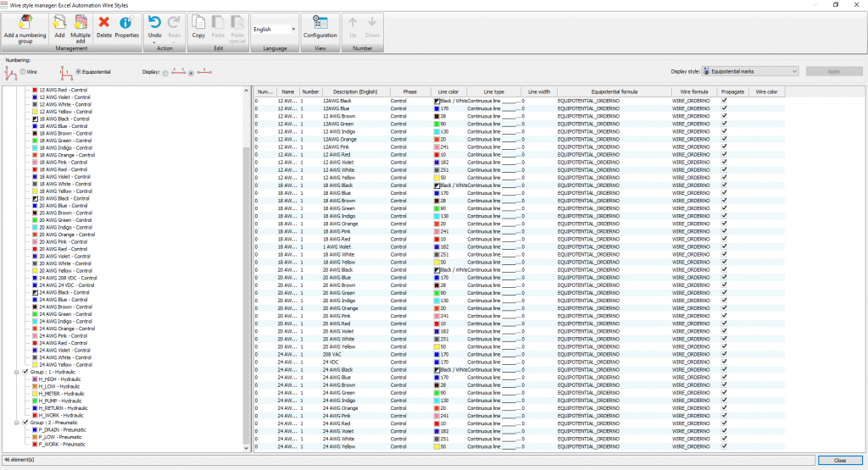Click the single-mark display line icon
This screenshot has width=868, height=470.
204,72
